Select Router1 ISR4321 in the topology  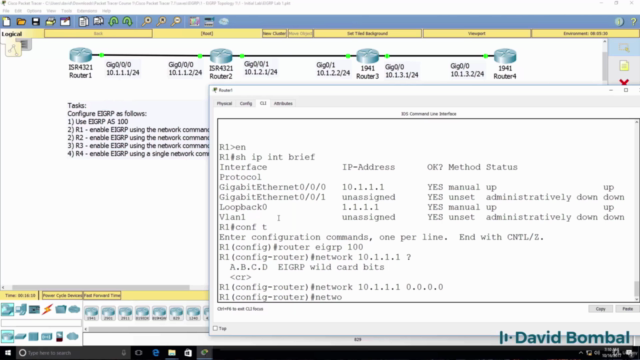pyautogui.click(x=80, y=56)
